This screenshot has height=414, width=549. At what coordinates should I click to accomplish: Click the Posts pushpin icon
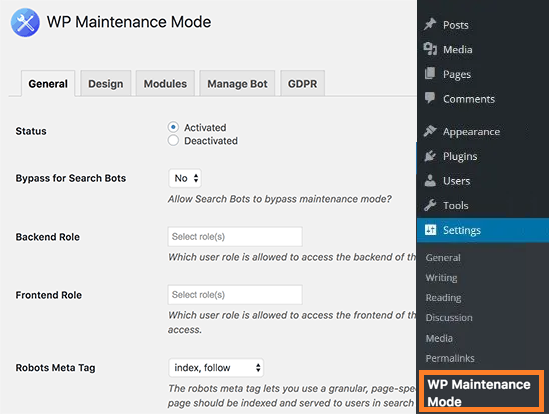point(430,24)
